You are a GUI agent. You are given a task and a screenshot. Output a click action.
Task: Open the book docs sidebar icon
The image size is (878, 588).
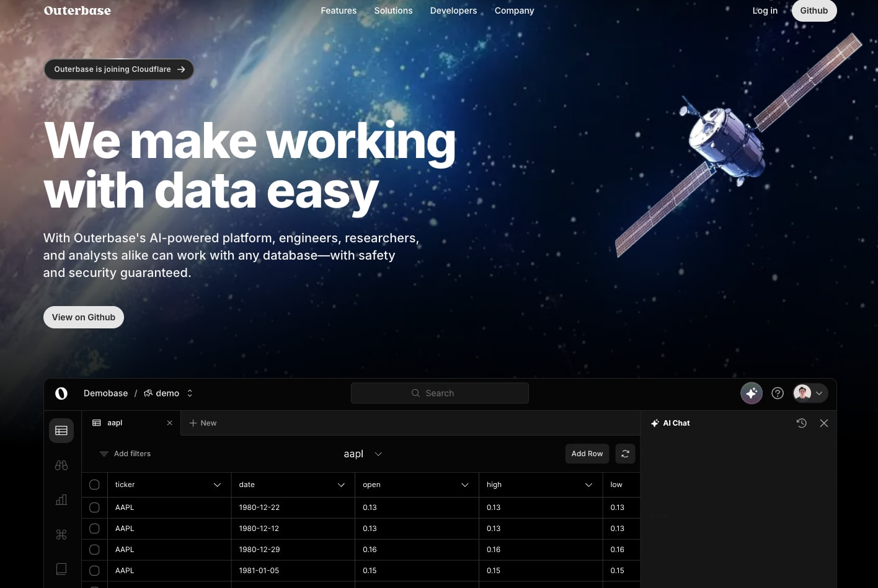pyautogui.click(x=61, y=569)
